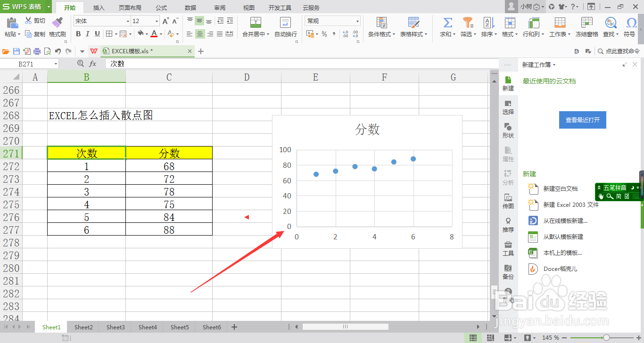Toggle Italic formatting
The image size is (644, 343).
click(x=88, y=34)
